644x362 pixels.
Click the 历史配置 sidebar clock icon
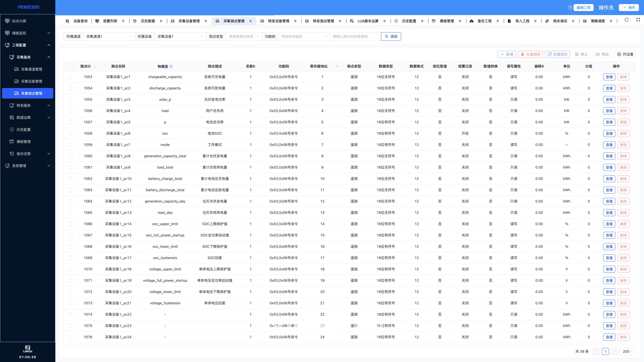pos(12,129)
